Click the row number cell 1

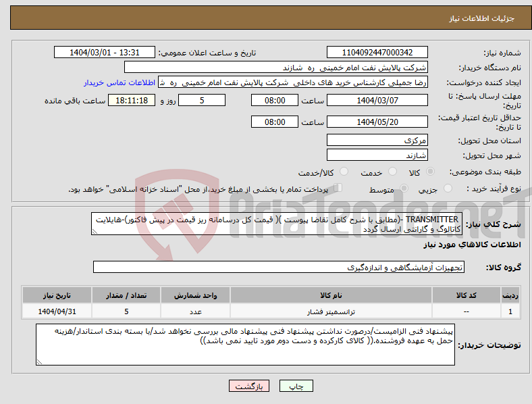(x=510, y=311)
